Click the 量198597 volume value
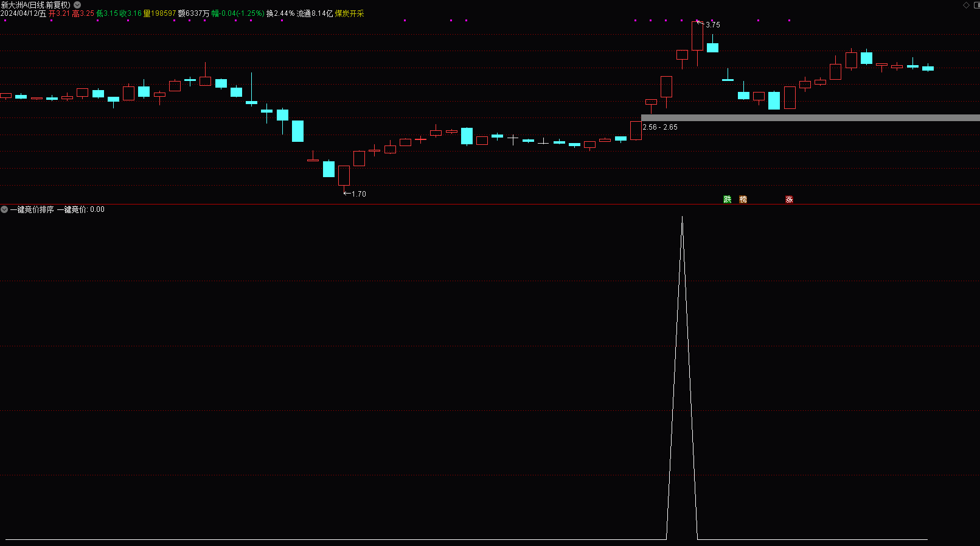 click(x=159, y=13)
